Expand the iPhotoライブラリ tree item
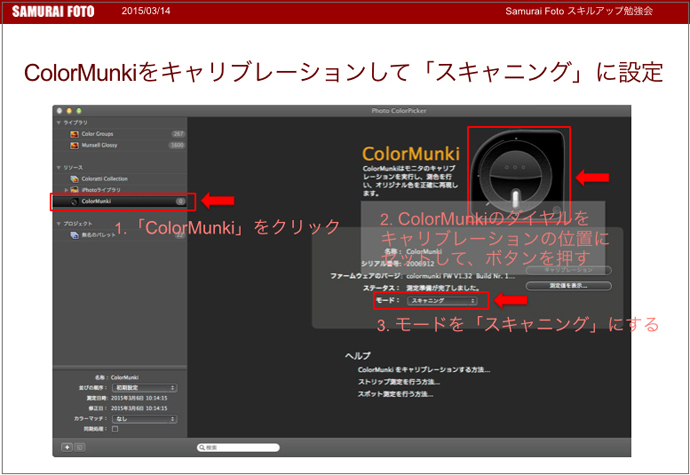690x475 pixels. [66, 190]
